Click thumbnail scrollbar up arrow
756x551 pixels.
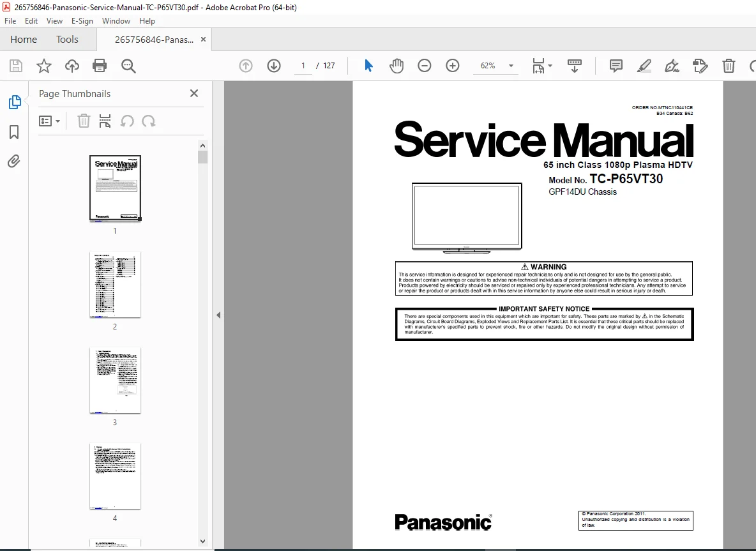[x=202, y=146]
